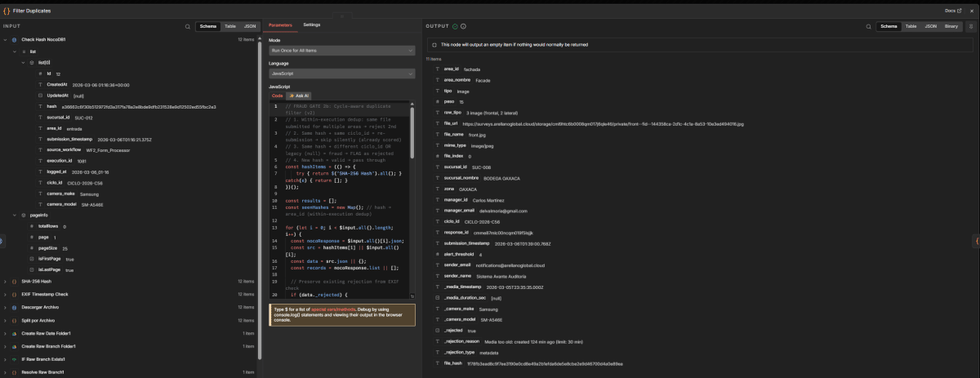Open the Language dropdown

tap(342, 73)
